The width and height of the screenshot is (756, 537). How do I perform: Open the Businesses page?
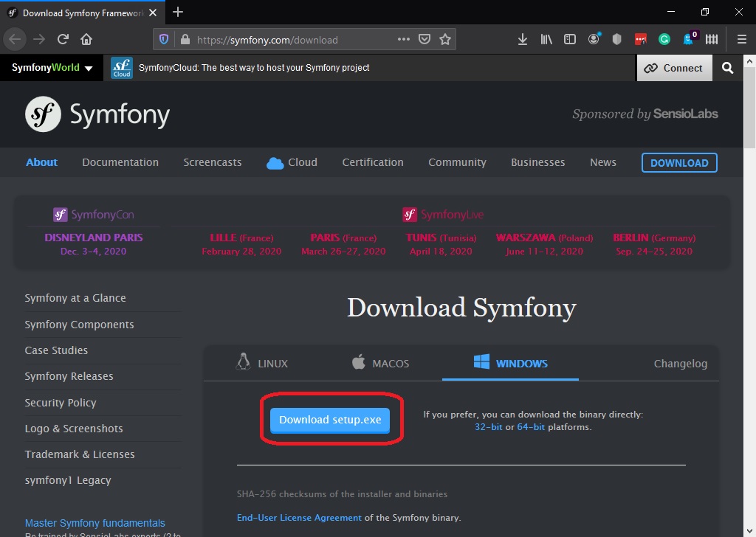point(537,162)
